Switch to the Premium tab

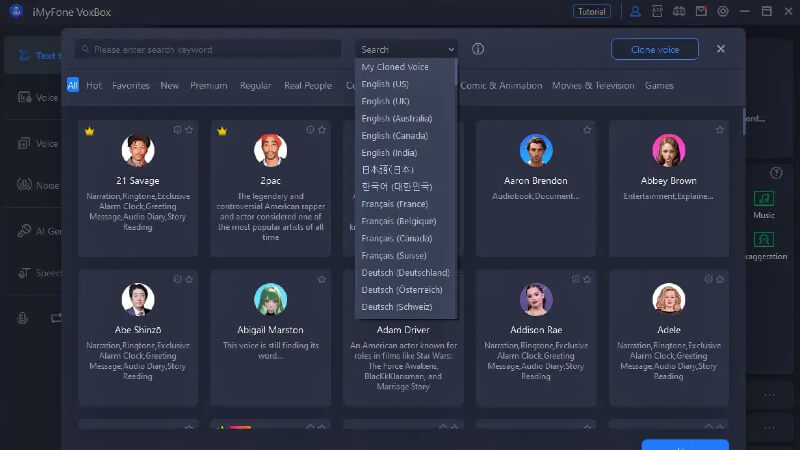(x=209, y=86)
